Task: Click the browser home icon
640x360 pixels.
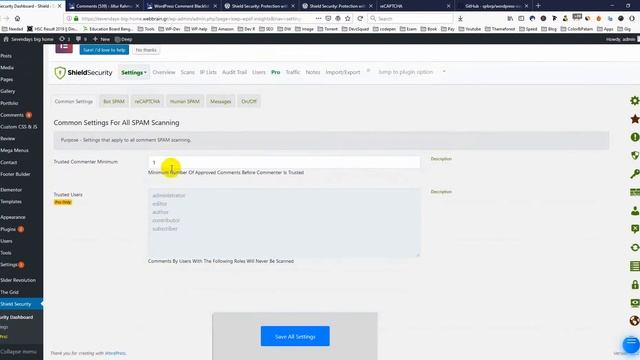Action: tap(17, 18)
